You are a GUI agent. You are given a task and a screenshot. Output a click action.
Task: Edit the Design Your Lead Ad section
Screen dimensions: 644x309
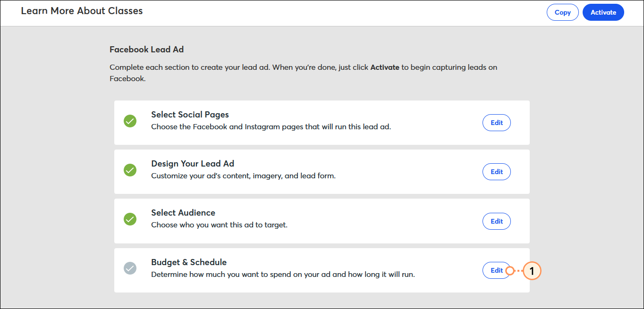point(497,172)
